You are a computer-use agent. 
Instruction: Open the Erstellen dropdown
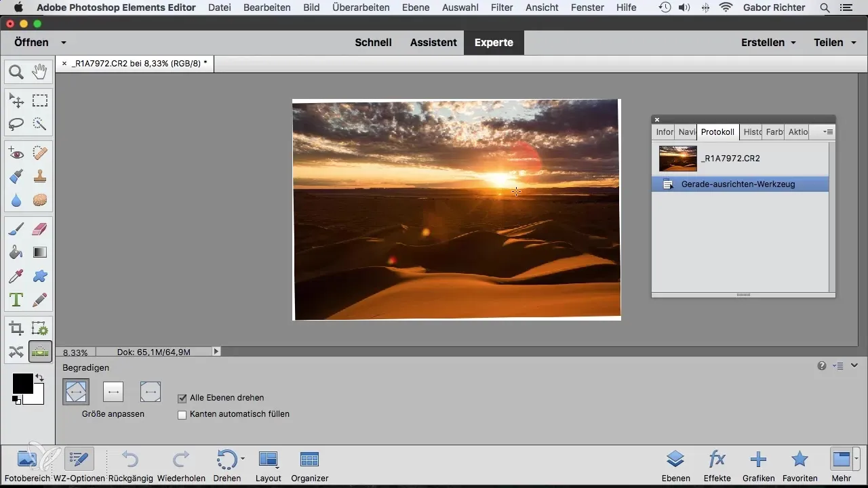[x=768, y=42]
